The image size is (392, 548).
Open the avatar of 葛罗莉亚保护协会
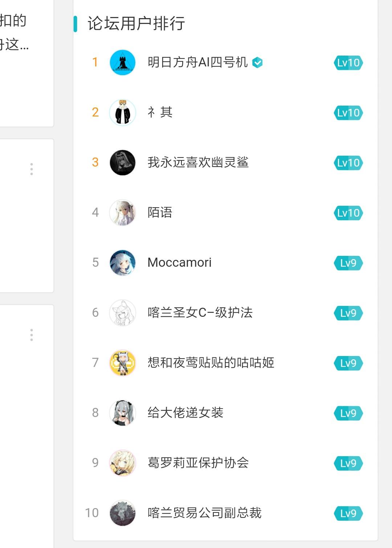pos(123,463)
